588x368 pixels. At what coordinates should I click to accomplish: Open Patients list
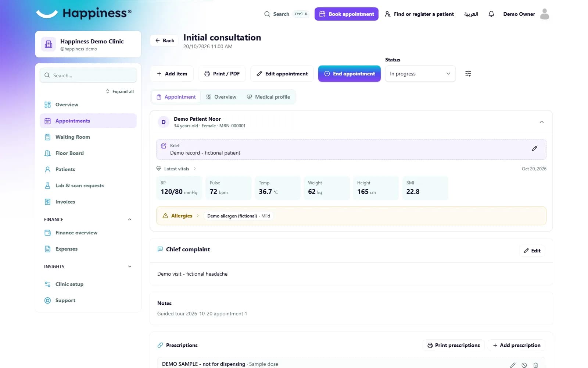tap(88, 169)
